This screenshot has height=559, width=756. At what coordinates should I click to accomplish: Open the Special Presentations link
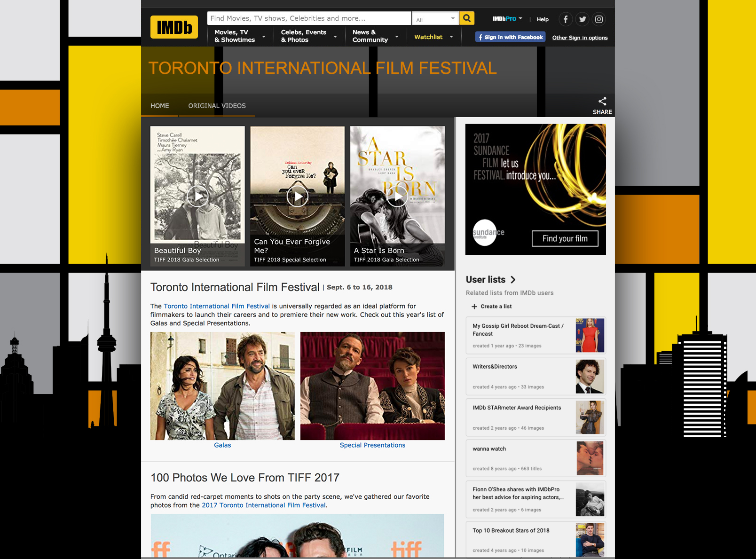tap(372, 445)
